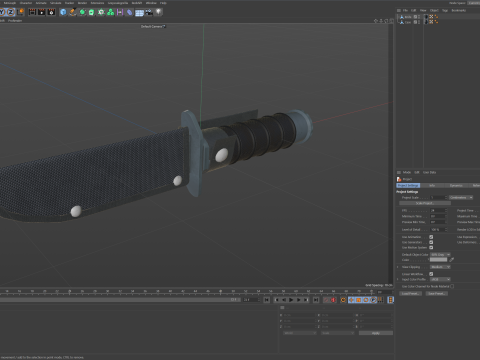
Task: Open coordinate manager position mode dropdown
Action: click(x=300, y=333)
